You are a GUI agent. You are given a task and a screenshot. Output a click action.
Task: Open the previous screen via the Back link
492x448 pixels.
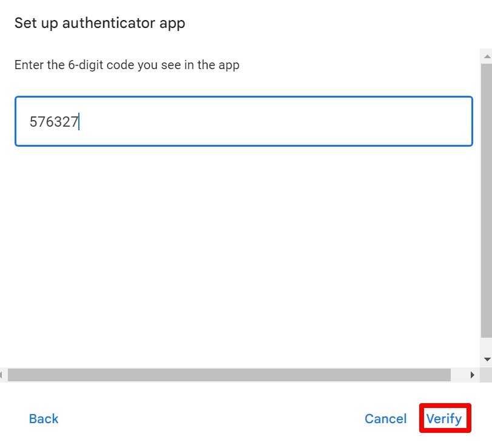click(43, 418)
